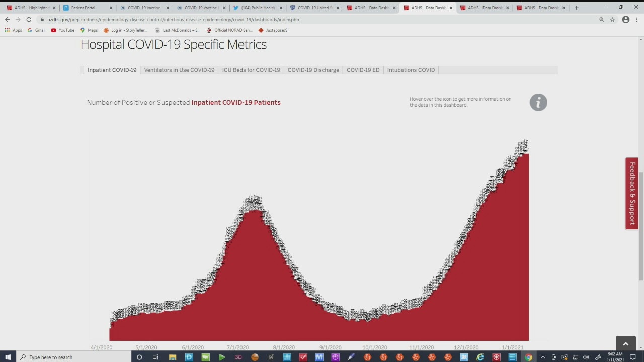Click the page vertical scrollbar

(640, 226)
